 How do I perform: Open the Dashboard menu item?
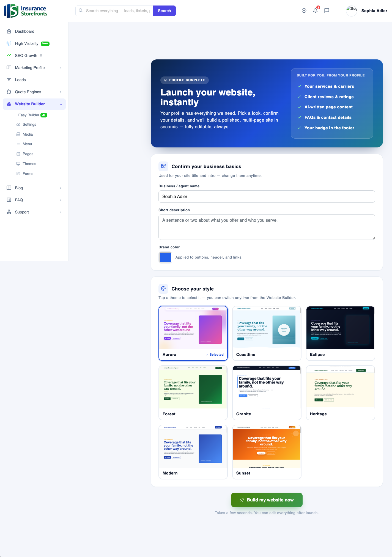(34, 31)
